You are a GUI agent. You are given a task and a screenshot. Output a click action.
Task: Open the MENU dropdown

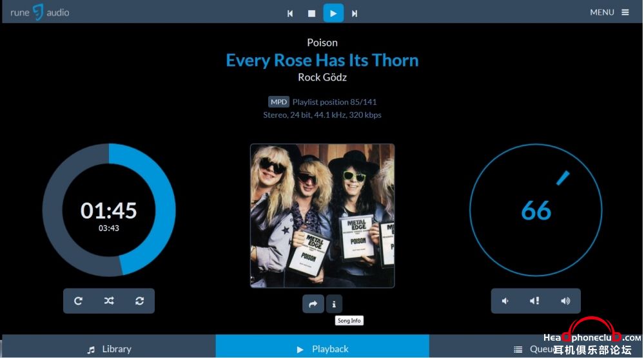(609, 12)
